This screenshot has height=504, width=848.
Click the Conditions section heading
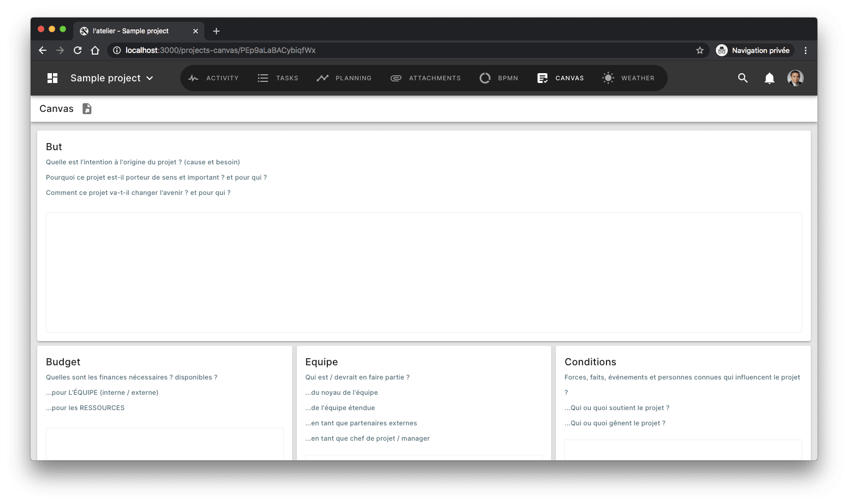click(x=590, y=362)
